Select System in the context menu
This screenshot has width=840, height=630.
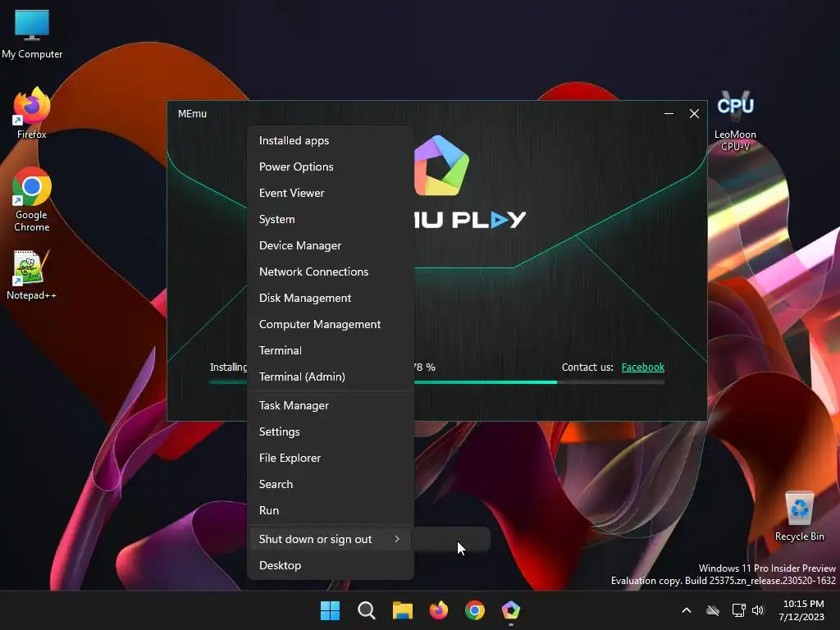330,219
